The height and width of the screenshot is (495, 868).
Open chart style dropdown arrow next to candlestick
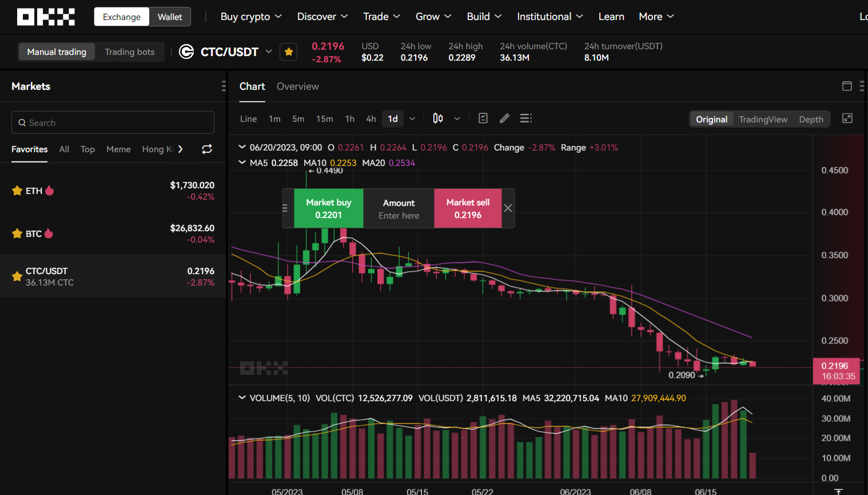coord(457,119)
